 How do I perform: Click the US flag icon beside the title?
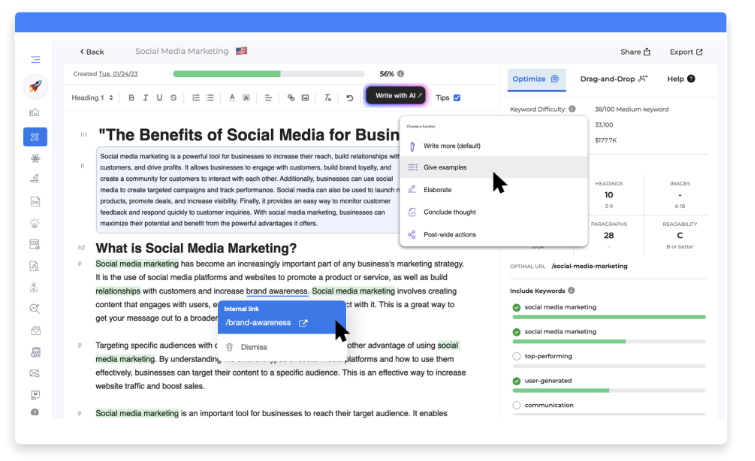(241, 51)
